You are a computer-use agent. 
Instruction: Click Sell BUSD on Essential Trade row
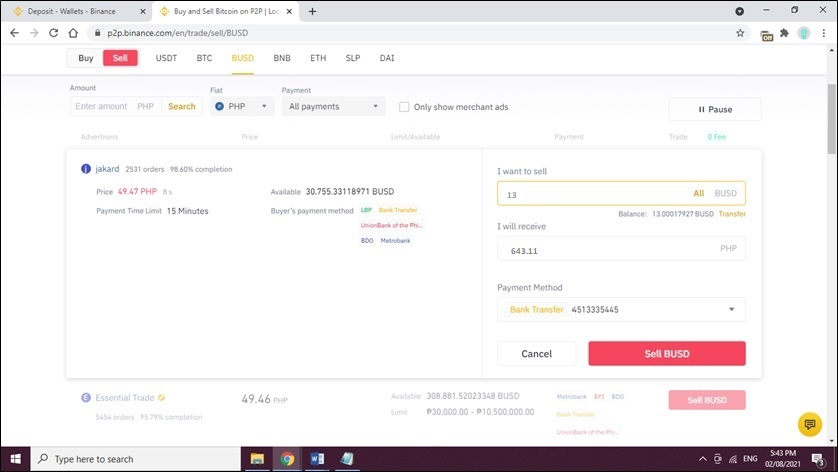coord(707,400)
